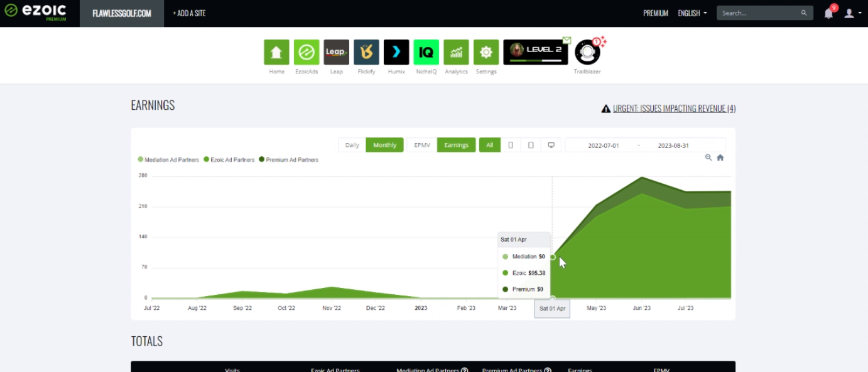Open the user account menu
The image size is (868, 372).
click(x=851, y=13)
